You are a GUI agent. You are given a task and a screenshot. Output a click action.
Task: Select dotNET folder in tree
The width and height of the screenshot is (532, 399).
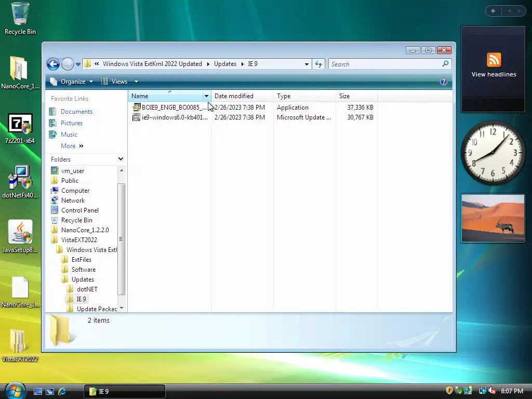(87, 289)
